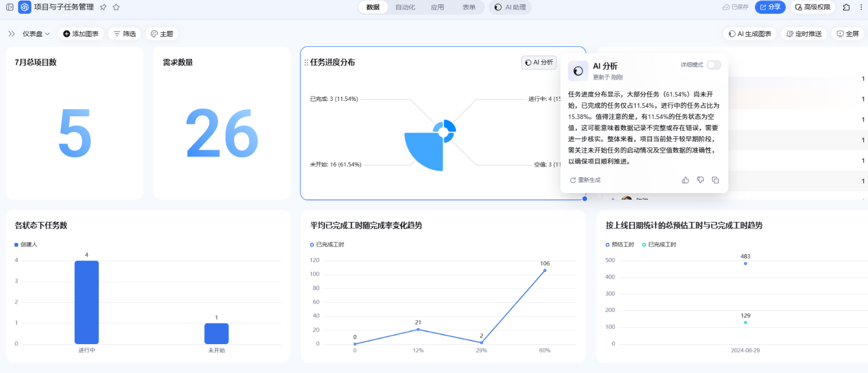
Task: Enable the 详细模式 switch
Action: [x=713, y=65]
